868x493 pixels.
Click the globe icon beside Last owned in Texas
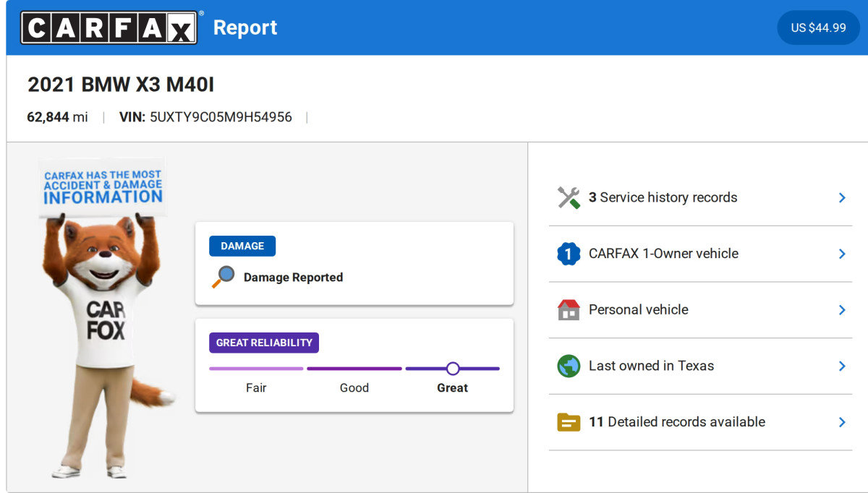569,366
